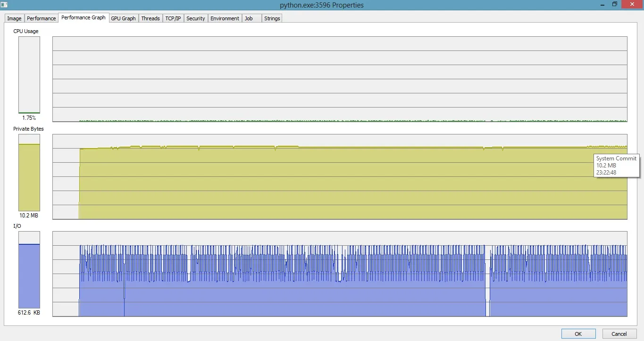
Task: Click the Private Bytes label
Action: click(x=28, y=129)
